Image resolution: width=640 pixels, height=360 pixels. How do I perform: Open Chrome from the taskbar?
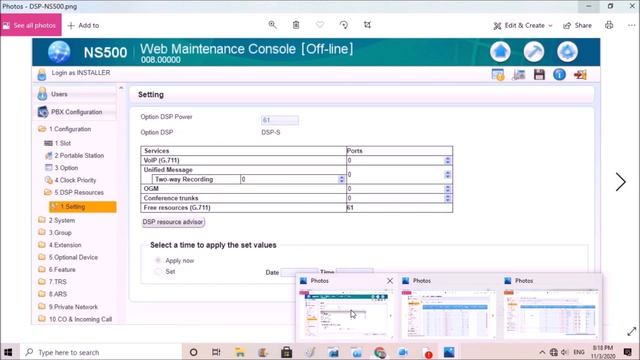[x=380, y=352]
